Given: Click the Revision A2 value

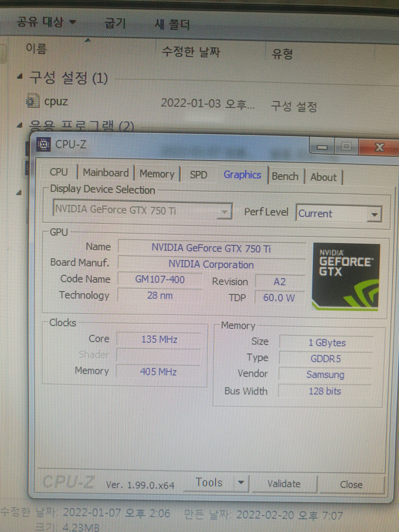Looking at the screenshot, I should point(279,282).
